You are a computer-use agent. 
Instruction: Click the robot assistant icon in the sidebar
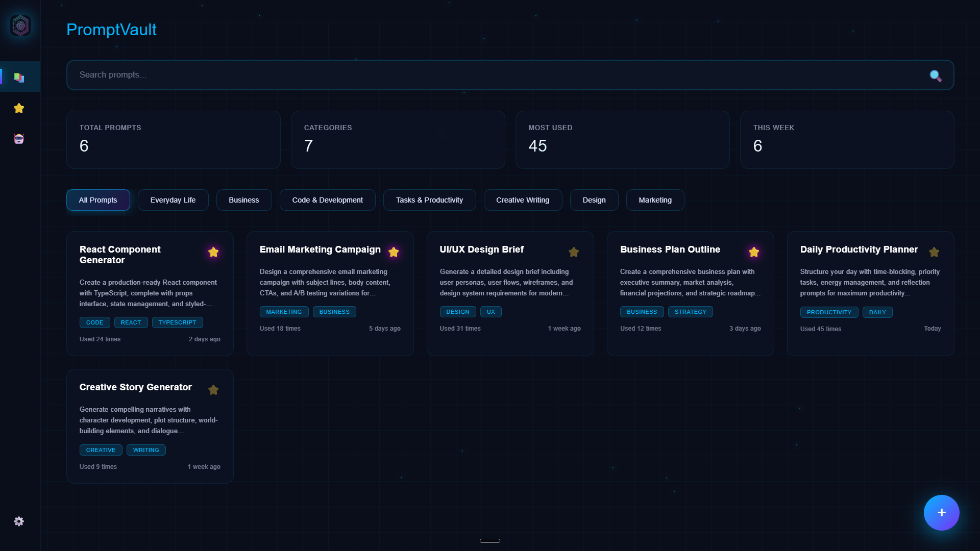tap(19, 139)
